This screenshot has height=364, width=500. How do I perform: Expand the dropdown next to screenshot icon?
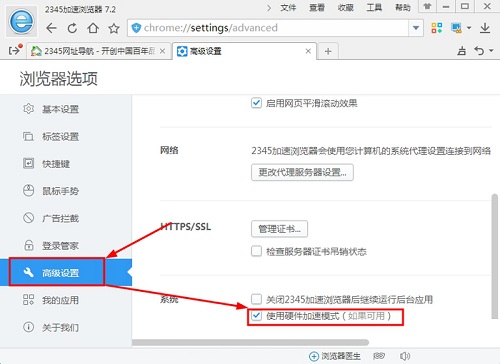point(469,28)
